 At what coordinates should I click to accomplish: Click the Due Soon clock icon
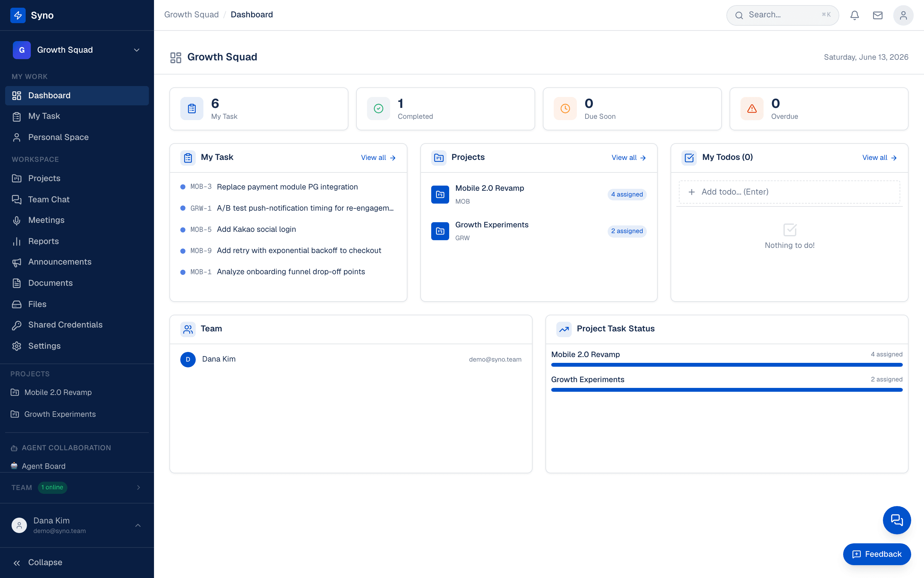pos(565,109)
